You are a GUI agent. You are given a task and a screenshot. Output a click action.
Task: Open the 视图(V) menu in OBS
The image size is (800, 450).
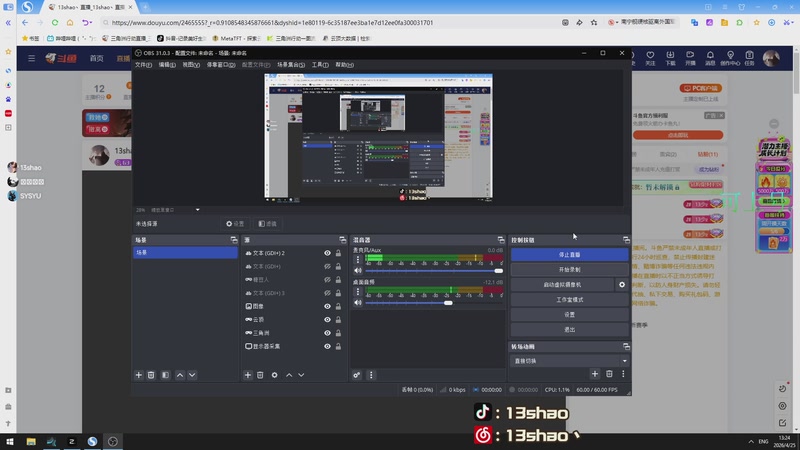pyautogui.click(x=191, y=65)
